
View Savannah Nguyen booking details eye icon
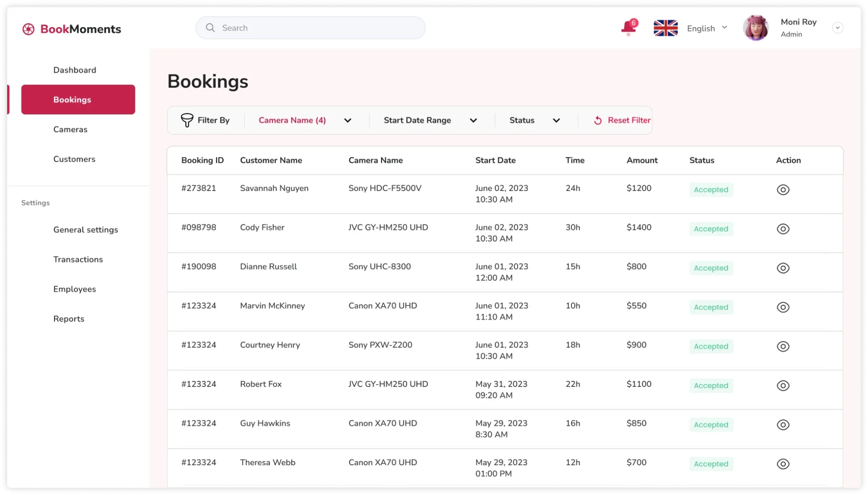(x=783, y=190)
